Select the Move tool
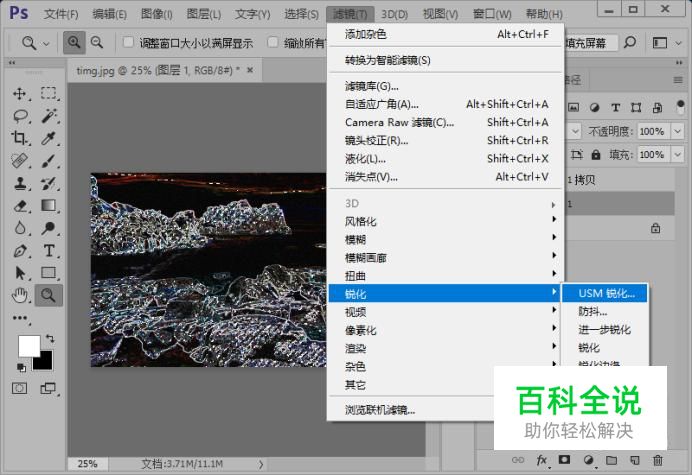The height and width of the screenshot is (475, 692). tap(19, 94)
